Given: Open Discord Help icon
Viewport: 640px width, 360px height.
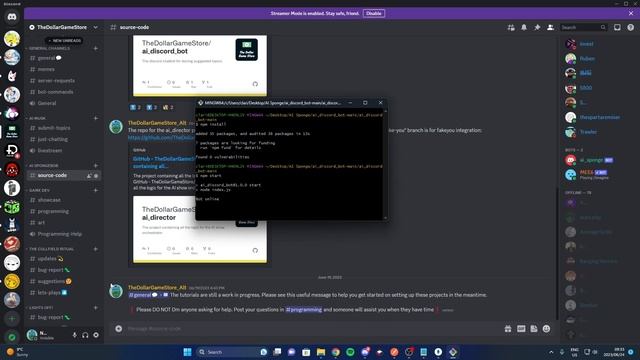Looking at the screenshot, I should (x=631, y=27).
